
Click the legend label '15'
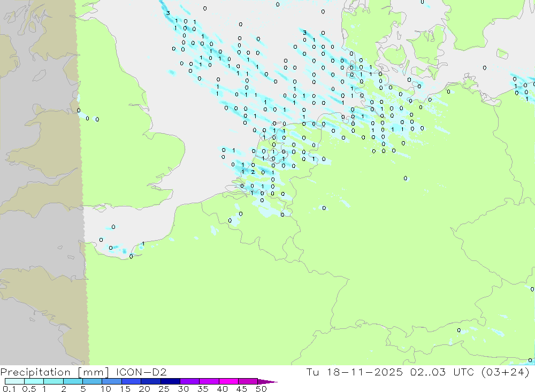click(125, 389)
